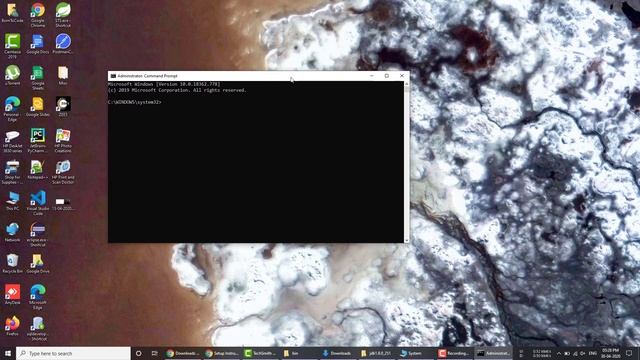Click the Command Prompt vertical scrollbar

pos(407,162)
